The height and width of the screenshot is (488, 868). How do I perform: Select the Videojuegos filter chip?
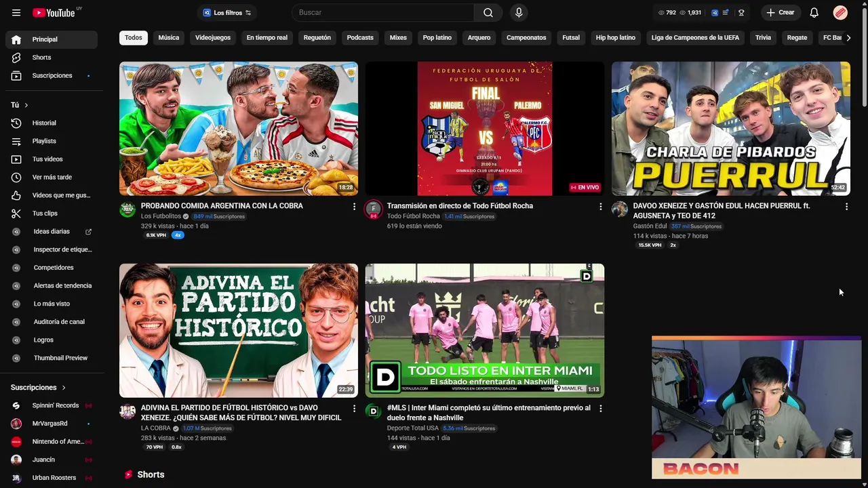213,38
